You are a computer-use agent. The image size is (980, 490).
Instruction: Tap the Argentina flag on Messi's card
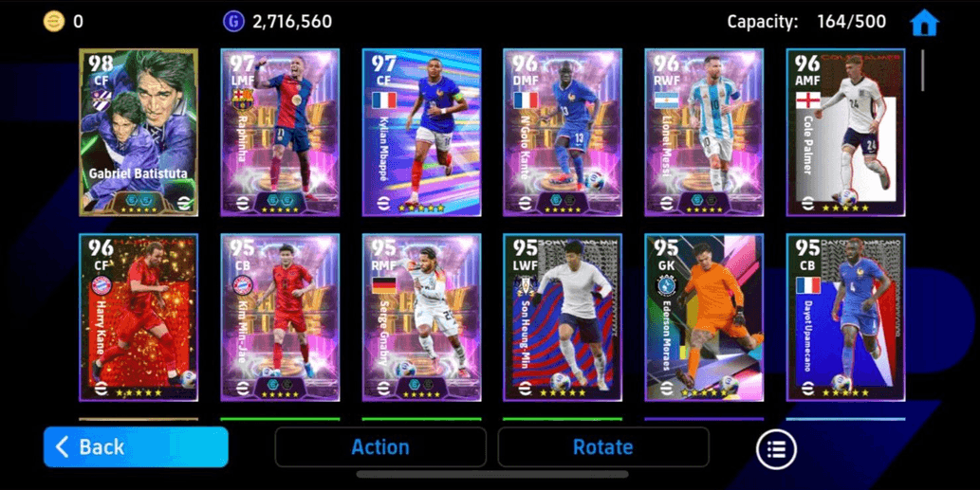(667, 100)
